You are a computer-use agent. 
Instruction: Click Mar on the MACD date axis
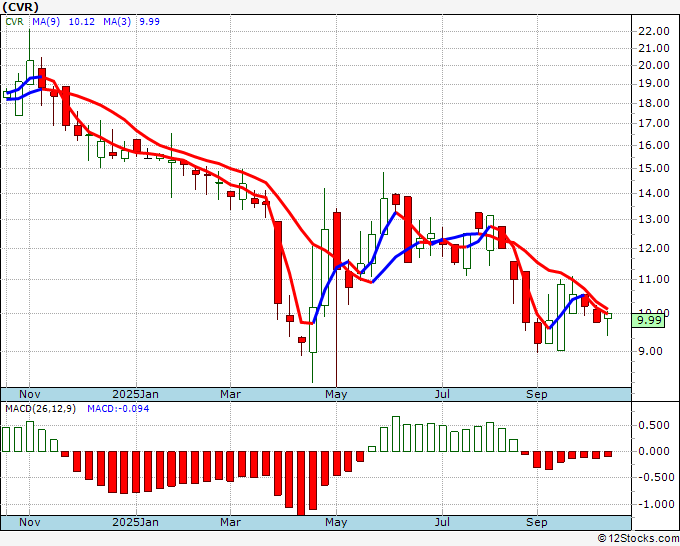(230, 522)
